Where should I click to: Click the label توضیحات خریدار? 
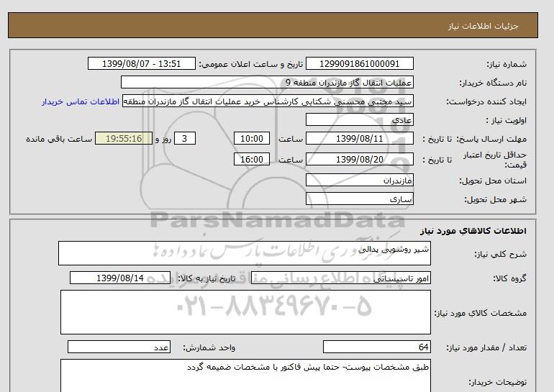click(x=497, y=382)
